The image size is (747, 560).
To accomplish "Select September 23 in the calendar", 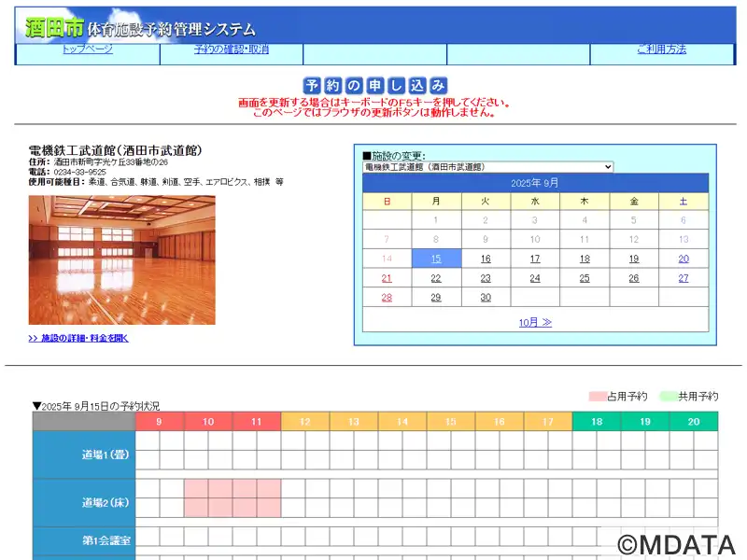I will coord(486,278).
